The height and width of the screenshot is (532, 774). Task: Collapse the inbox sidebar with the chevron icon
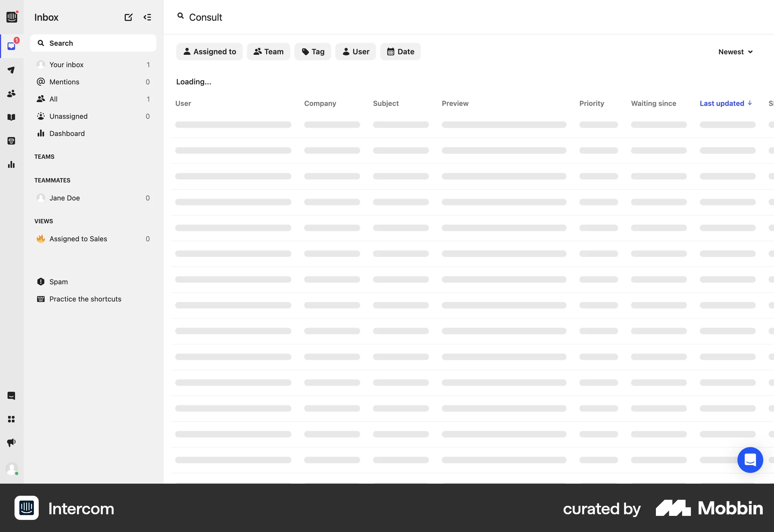click(x=148, y=17)
